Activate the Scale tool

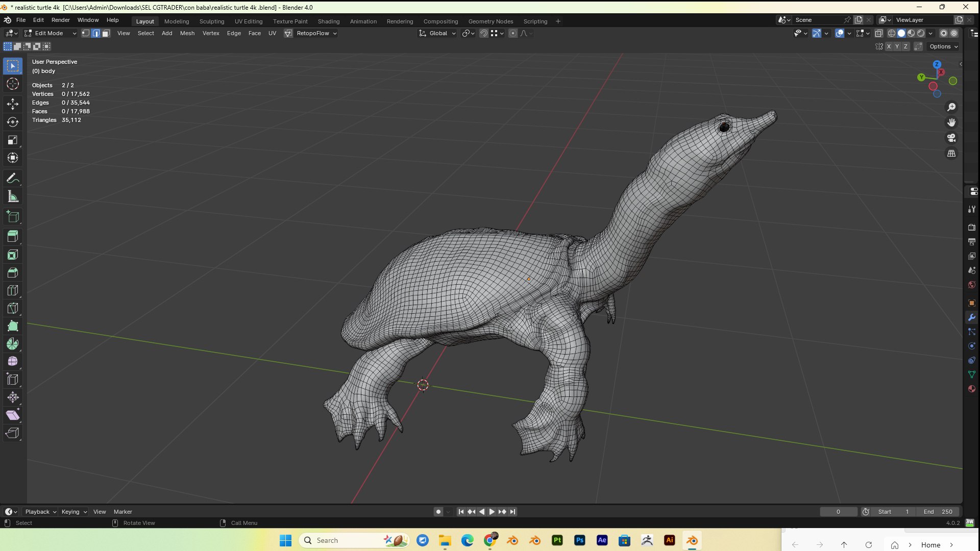point(13,140)
